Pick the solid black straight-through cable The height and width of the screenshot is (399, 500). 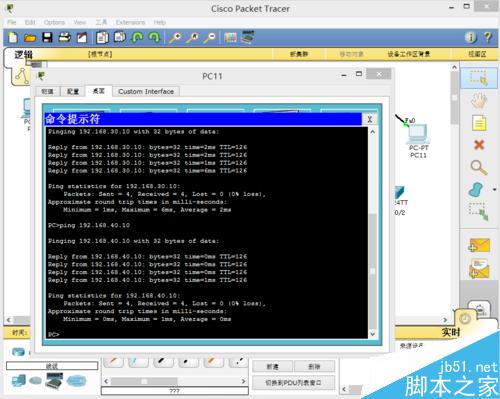(163, 362)
